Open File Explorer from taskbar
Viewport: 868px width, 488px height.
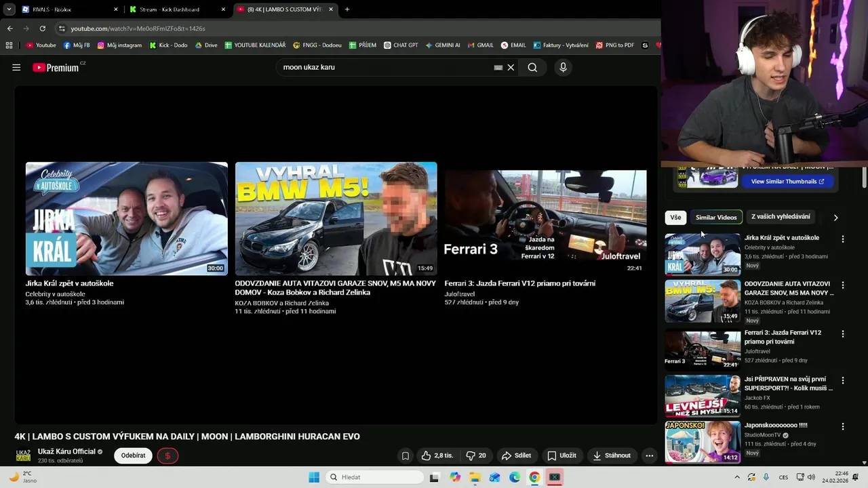click(475, 477)
